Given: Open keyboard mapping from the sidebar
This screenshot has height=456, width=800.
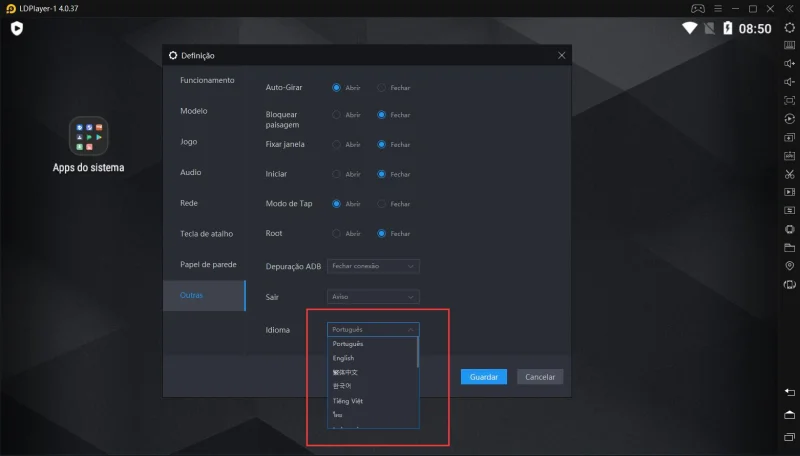Looking at the screenshot, I should [789, 45].
